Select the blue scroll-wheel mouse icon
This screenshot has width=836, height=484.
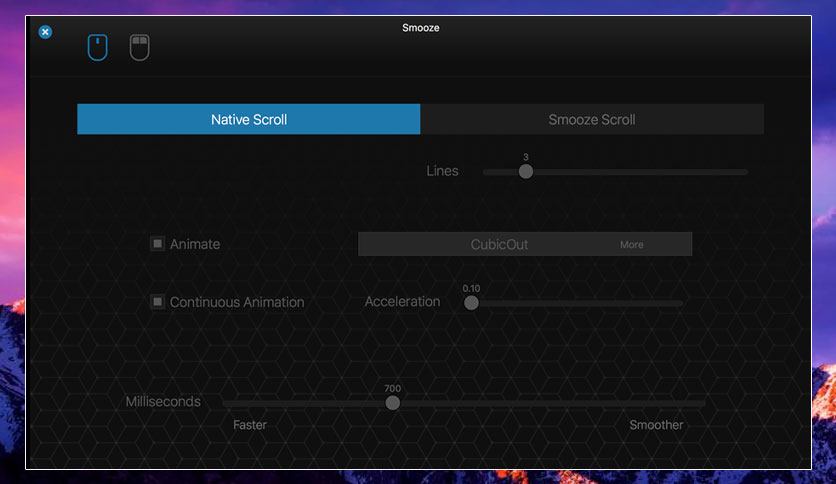coord(98,47)
